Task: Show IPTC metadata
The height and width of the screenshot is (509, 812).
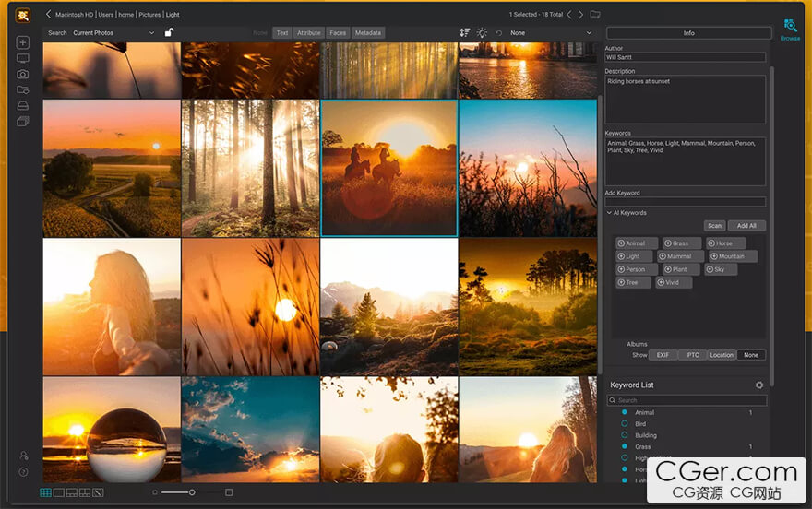Action: (x=692, y=355)
